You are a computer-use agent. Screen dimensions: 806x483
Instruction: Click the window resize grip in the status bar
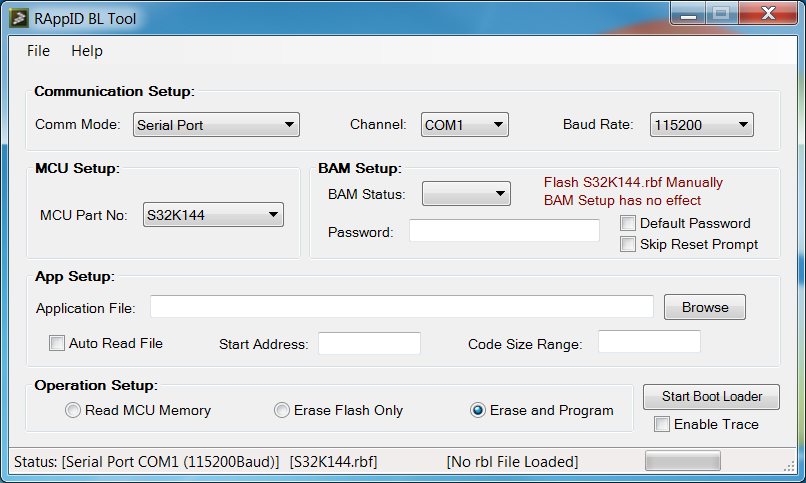[x=789, y=466]
